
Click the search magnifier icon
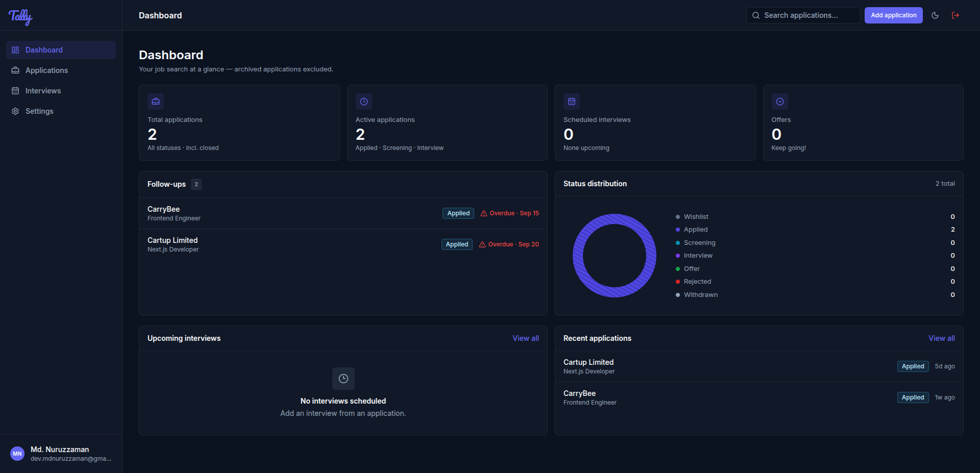pos(756,15)
